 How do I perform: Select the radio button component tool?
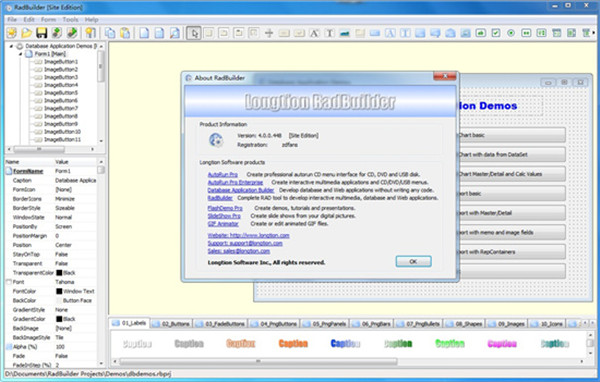point(511,33)
